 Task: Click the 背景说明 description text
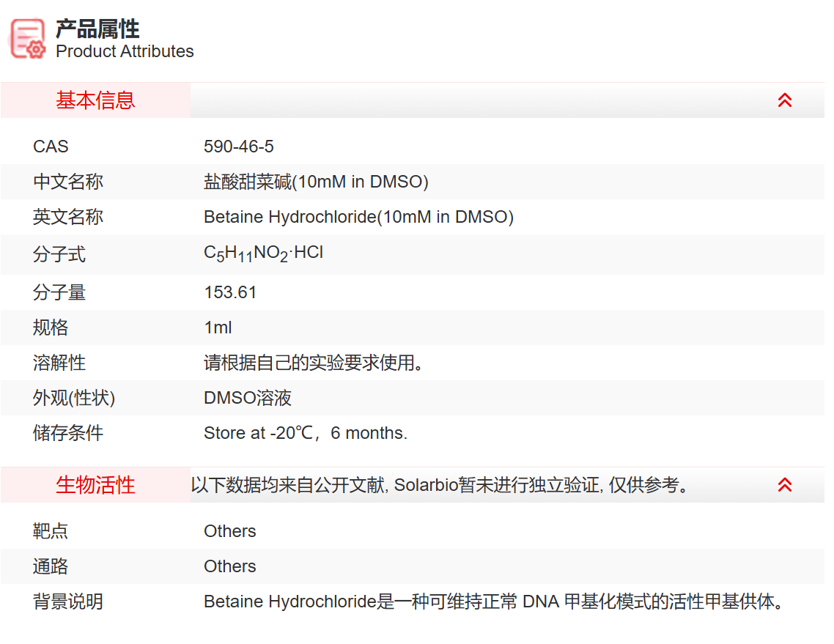coord(495,602)
